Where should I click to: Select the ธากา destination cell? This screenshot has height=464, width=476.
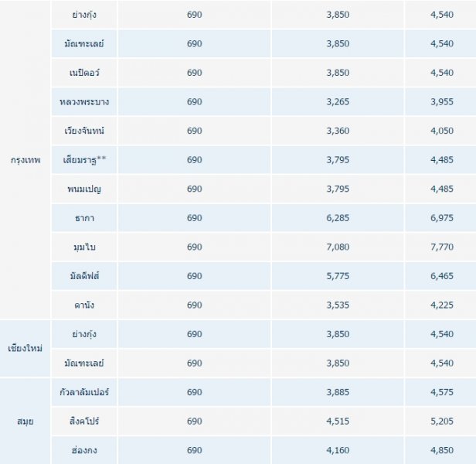85,218
